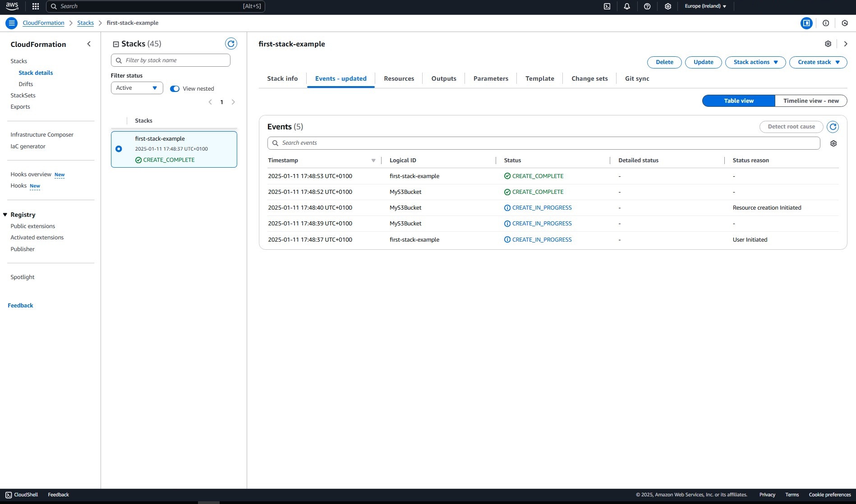This screenshot has height=504, width=856.
Task: Refresh the events table
Action: tap(833, 127)
